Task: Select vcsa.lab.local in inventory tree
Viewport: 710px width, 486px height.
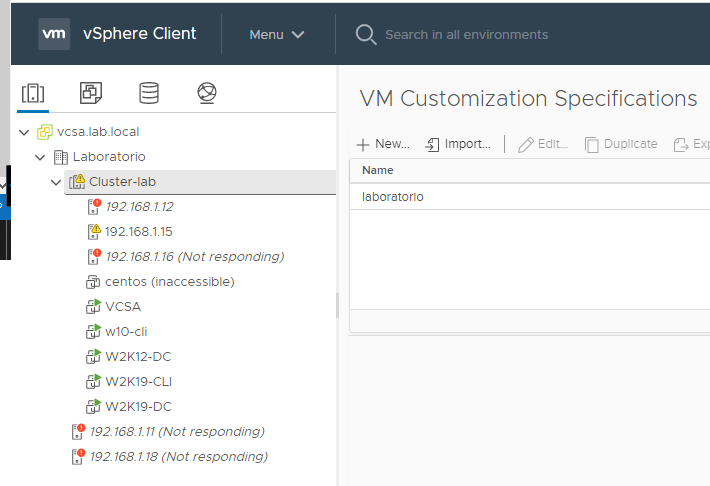Action: (98, 132)
